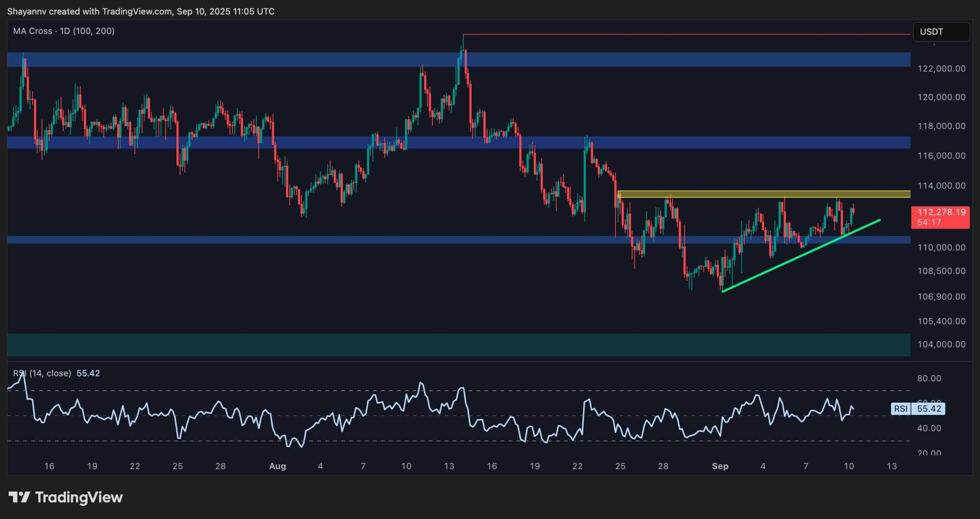
Task: Click the RSI legend value 55.42
Action: point(88,373)
